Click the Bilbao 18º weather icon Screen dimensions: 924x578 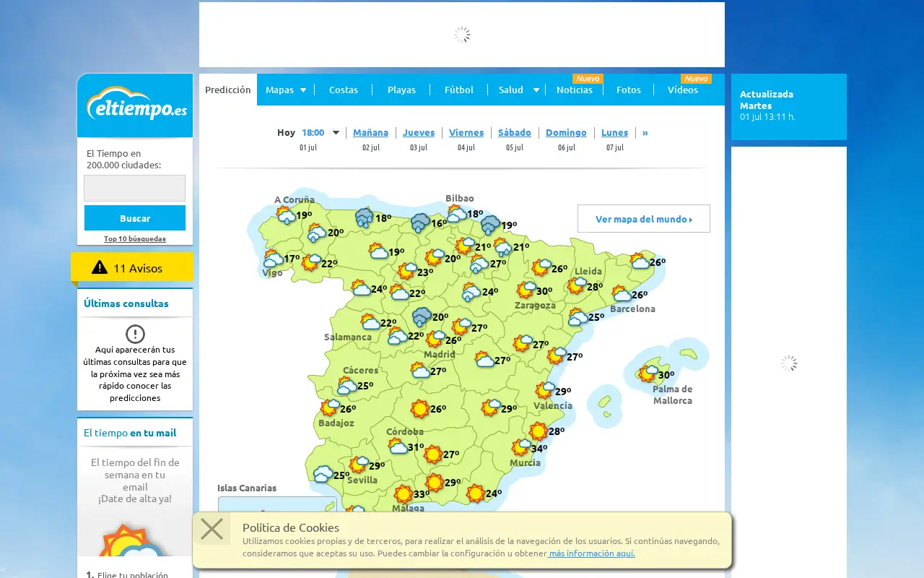(x=456, y=213)
